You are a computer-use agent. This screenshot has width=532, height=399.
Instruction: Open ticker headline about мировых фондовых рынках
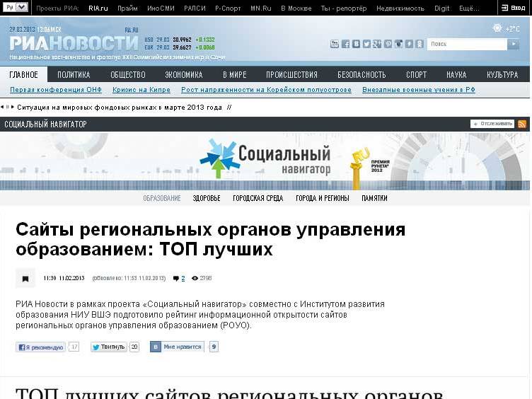click(x=120, y=108)
